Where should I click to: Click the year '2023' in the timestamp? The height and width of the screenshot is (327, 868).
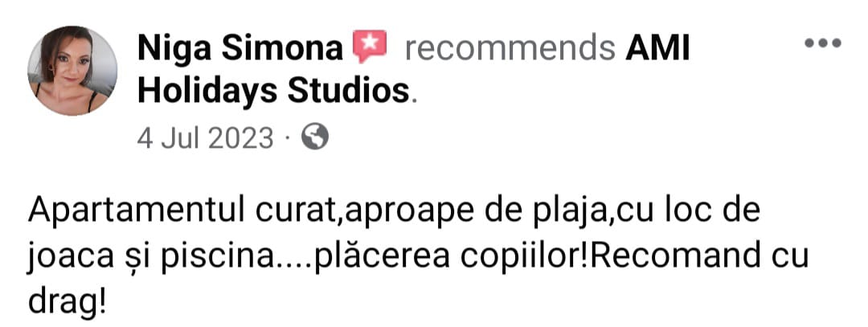(x=242, y=137)
